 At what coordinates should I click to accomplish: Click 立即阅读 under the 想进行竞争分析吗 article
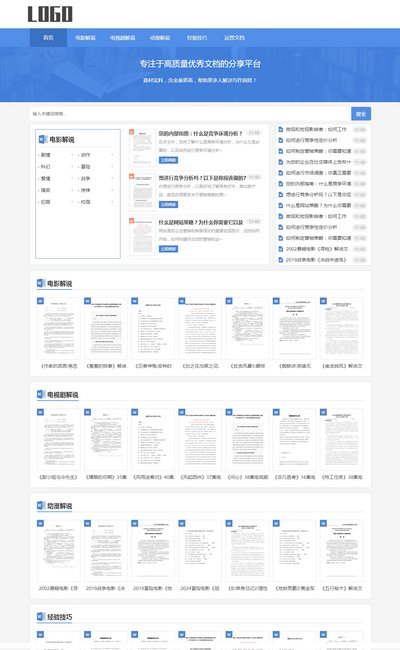tap(168, 204)
